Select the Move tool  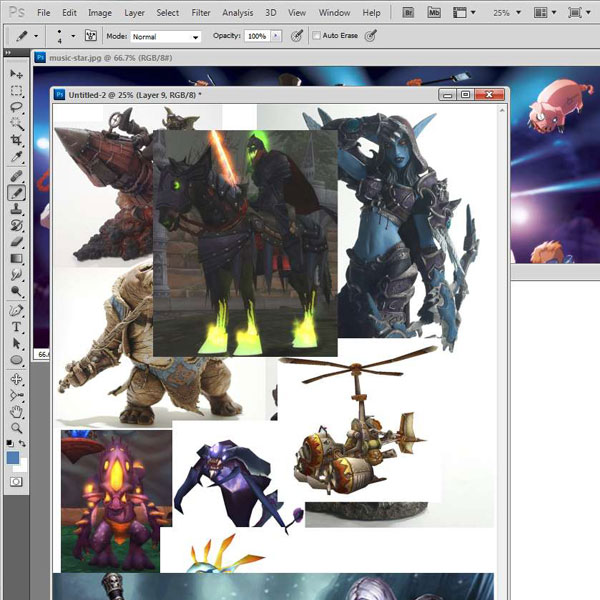[x=16, y=73]
